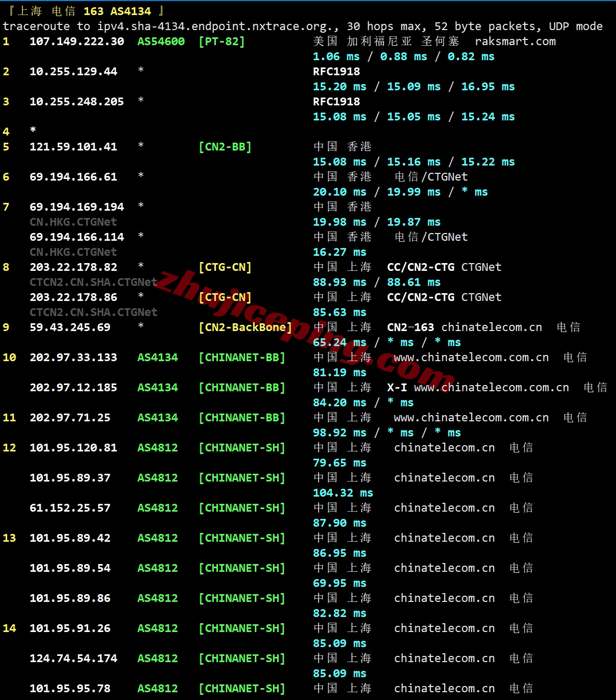
Task: Select IP 101.95.89.54
Action: click(70, 568)
